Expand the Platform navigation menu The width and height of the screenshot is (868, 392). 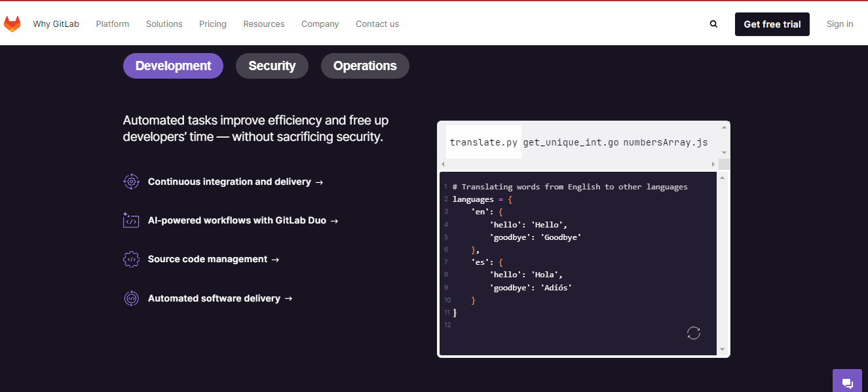pos(113,24)
